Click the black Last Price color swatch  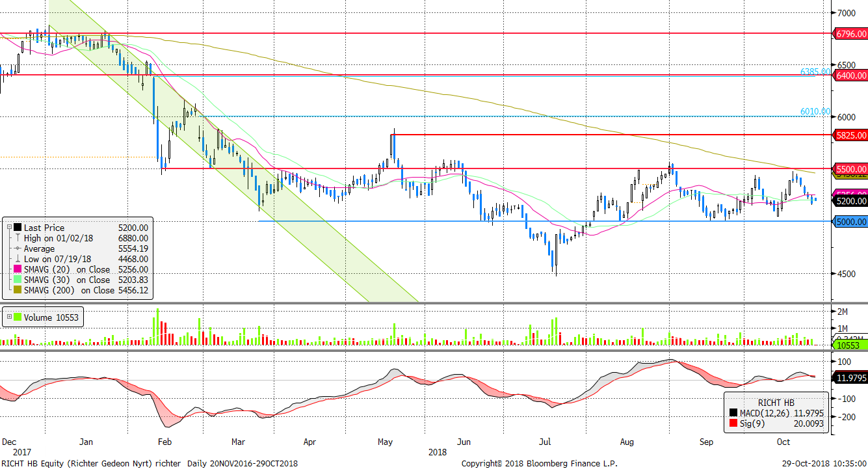click(18, 228)
